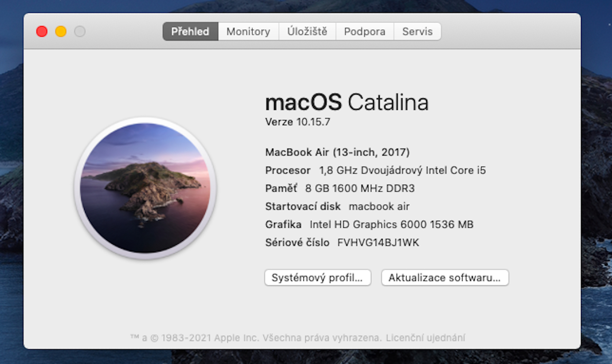This screenshot has width=612, height=364.
Task: Open the Monitory tab
Action: [x=248, y=32]
